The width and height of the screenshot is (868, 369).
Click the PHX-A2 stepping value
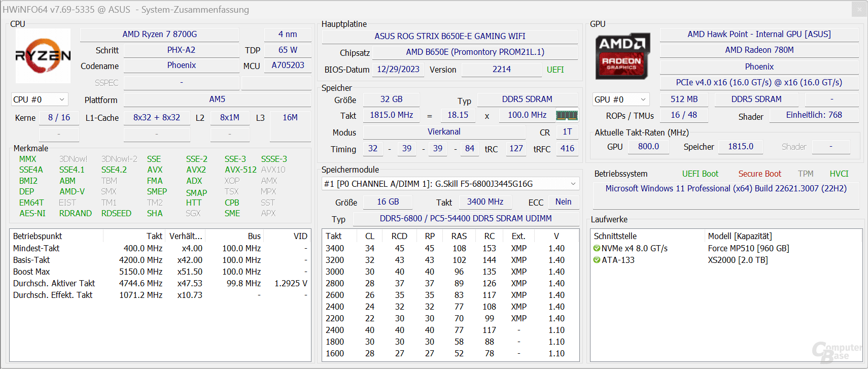pyautogui.click(x=181, y=50)
